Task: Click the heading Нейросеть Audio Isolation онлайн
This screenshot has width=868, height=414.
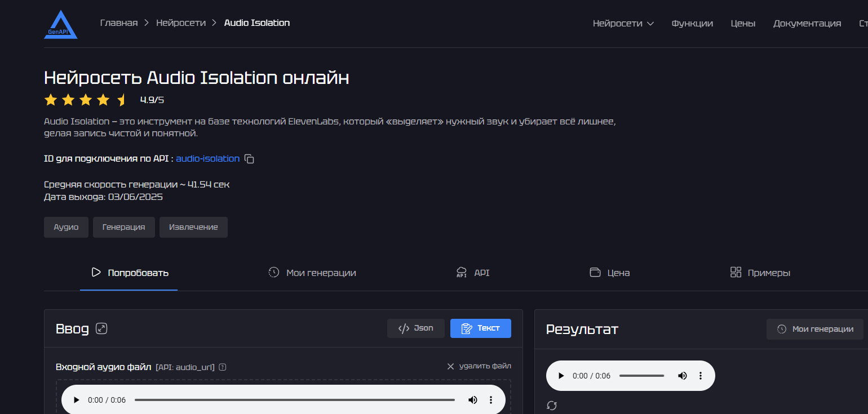Action: point(197,78)
